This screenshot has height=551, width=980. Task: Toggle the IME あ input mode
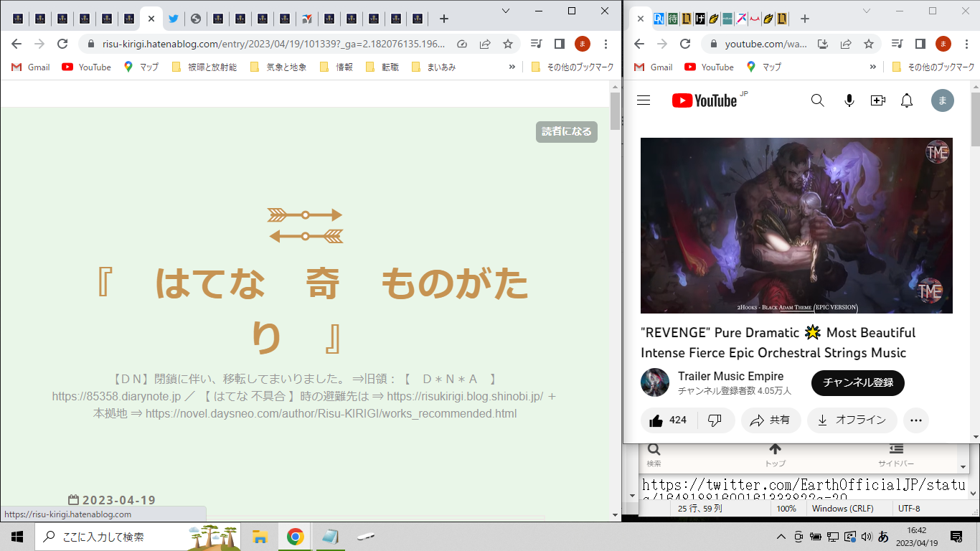(883, 537)
